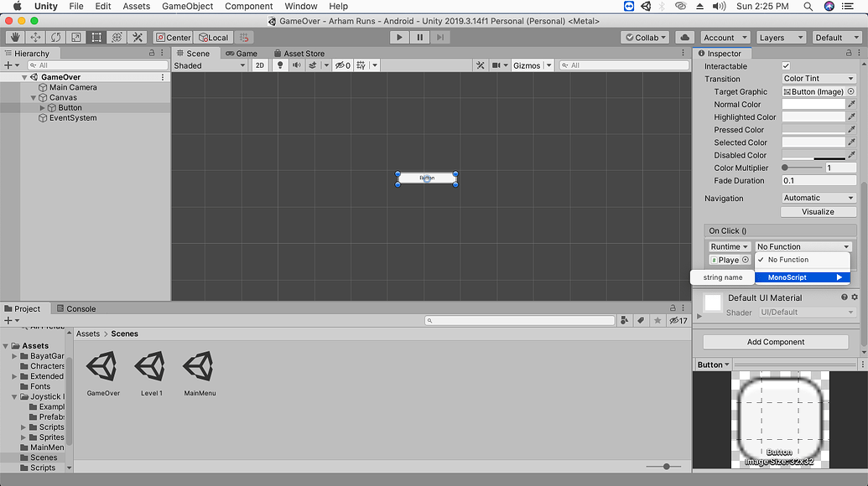Choose the Scale tool
868x486 pixels.
pyautogui.click(x=75, y=37)
